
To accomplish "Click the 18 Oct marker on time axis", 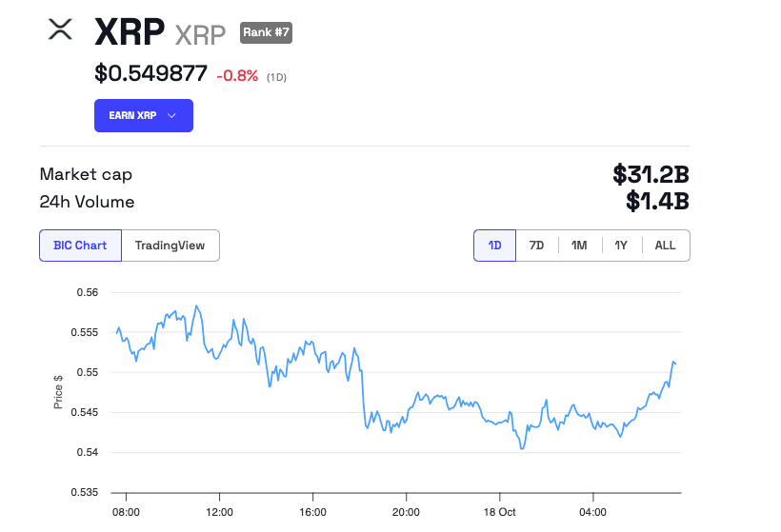I will point(499,512).
